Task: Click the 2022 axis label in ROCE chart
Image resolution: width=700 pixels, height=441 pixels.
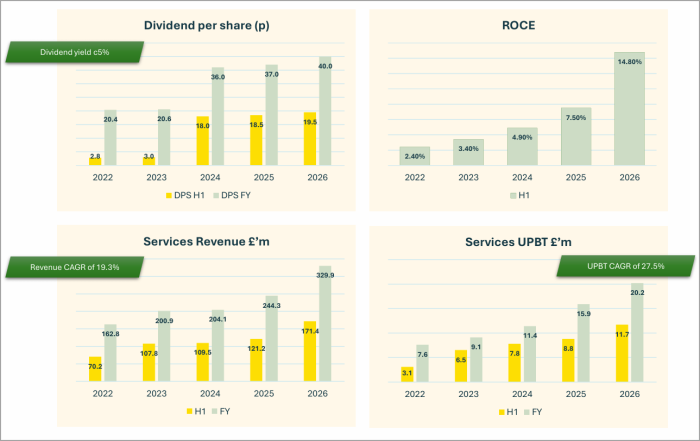Action: (x=415, y=178)
